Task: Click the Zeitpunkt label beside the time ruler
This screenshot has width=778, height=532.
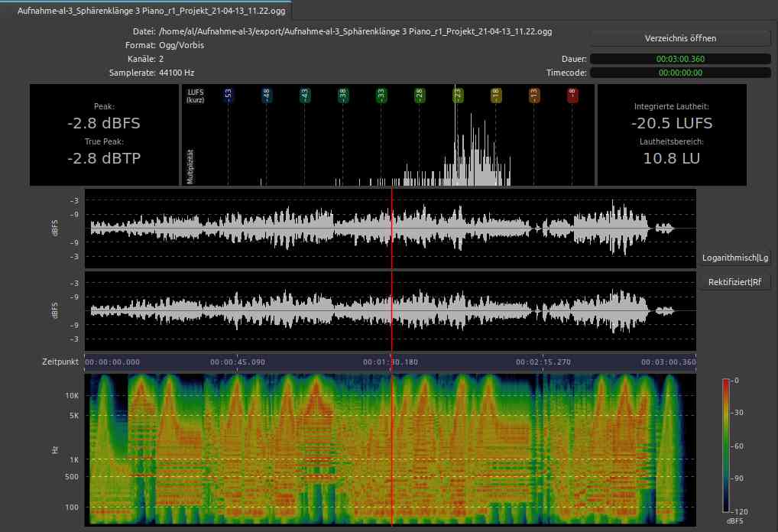Action: tap(60, 362)
